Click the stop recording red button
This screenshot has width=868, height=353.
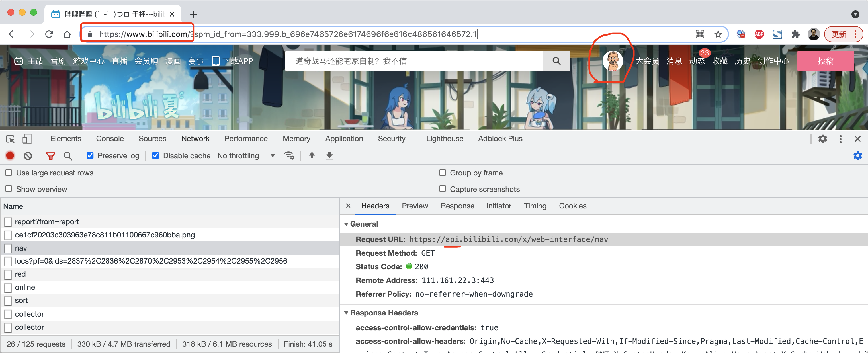[10, 156]
